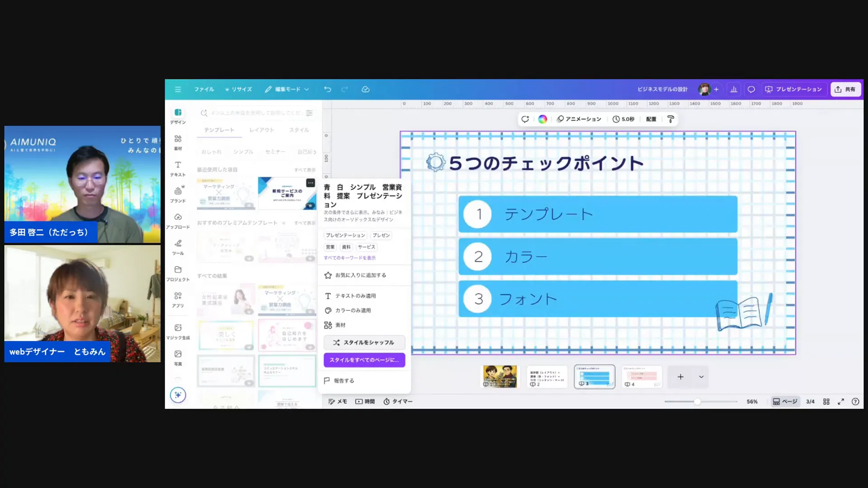The height and width of the screenshot is (488, 868).
Task: Click the 共有 share button
Action: point(845,89)
